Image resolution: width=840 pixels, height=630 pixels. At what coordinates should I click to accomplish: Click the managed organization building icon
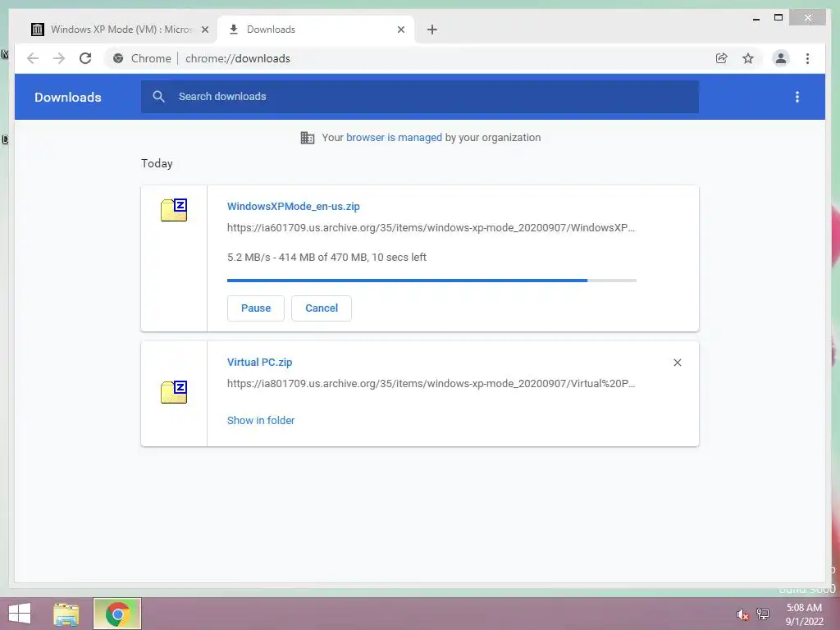click(x=308, y=138)
